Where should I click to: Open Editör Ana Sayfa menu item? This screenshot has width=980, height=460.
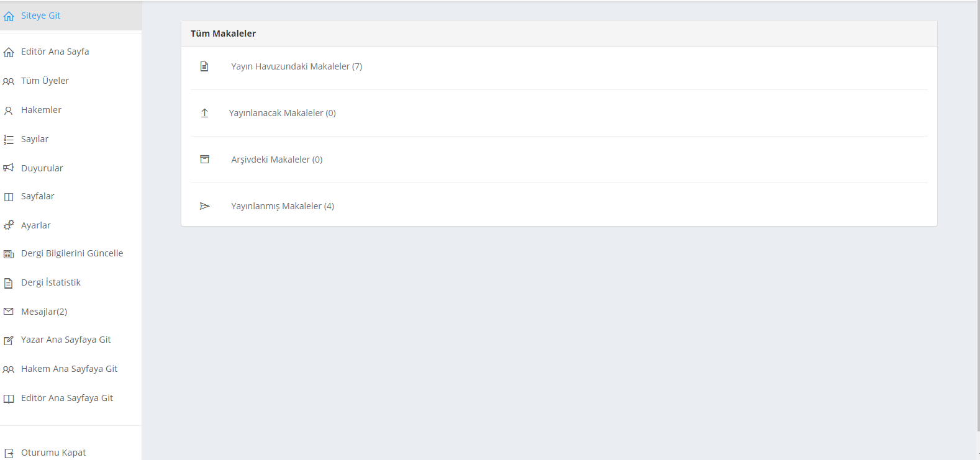55,52
